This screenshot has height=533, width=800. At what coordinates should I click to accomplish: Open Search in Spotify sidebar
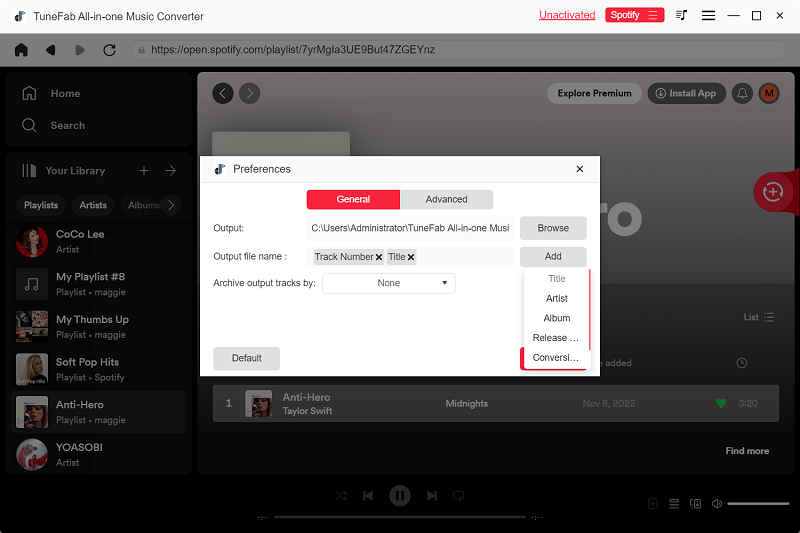point(67,125)
